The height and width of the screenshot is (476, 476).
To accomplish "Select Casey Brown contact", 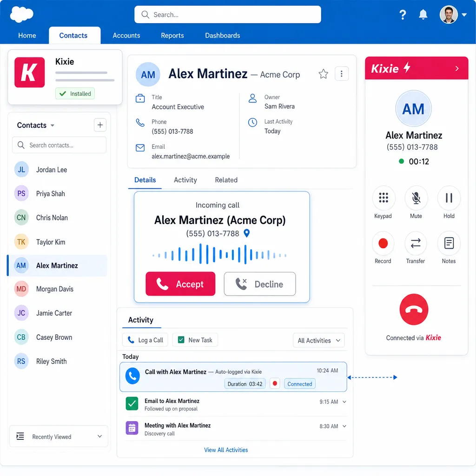I will pos(58,337).
